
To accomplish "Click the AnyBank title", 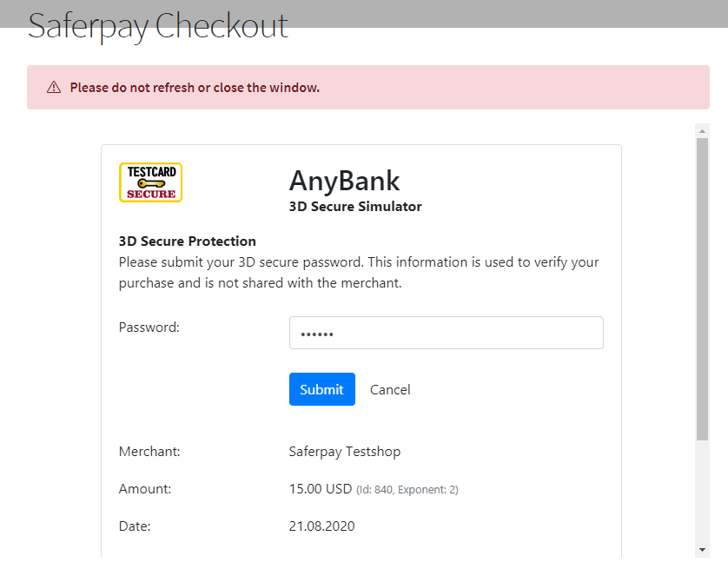I will click(344, 180).
